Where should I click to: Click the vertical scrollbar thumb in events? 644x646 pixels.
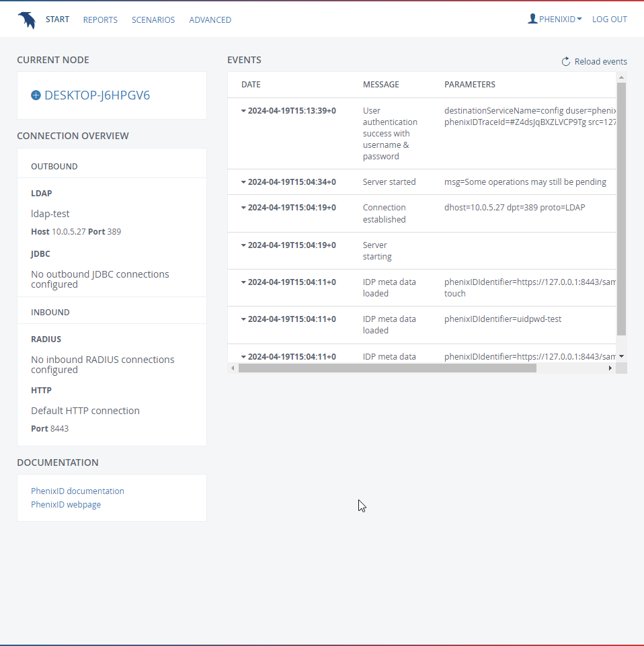pos(621,209)
